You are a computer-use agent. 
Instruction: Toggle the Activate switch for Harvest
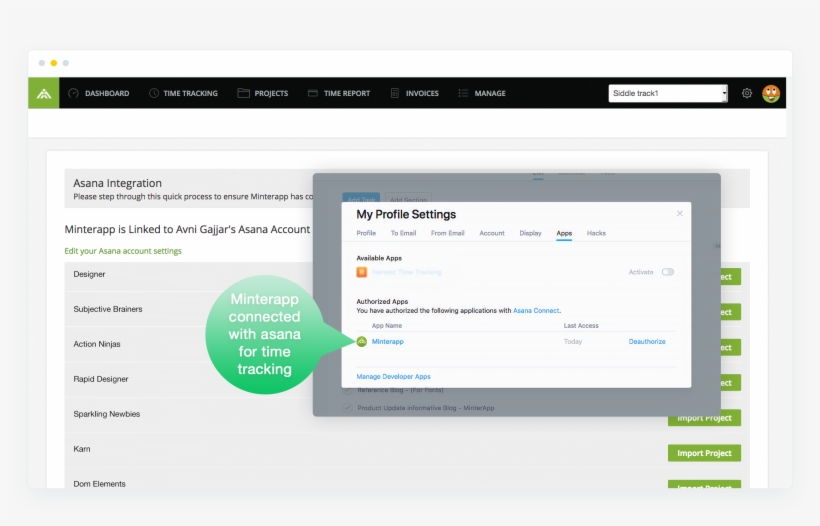(x=667, y=272)
